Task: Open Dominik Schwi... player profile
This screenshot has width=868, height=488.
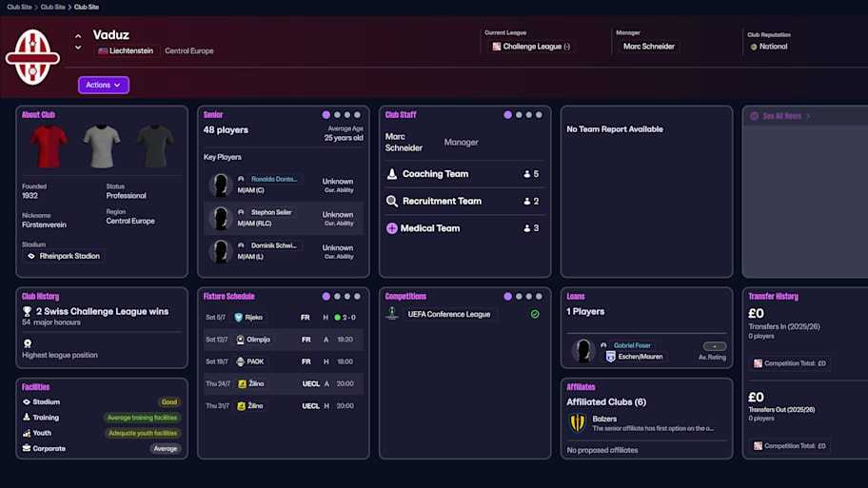Action: click(274, 245)
